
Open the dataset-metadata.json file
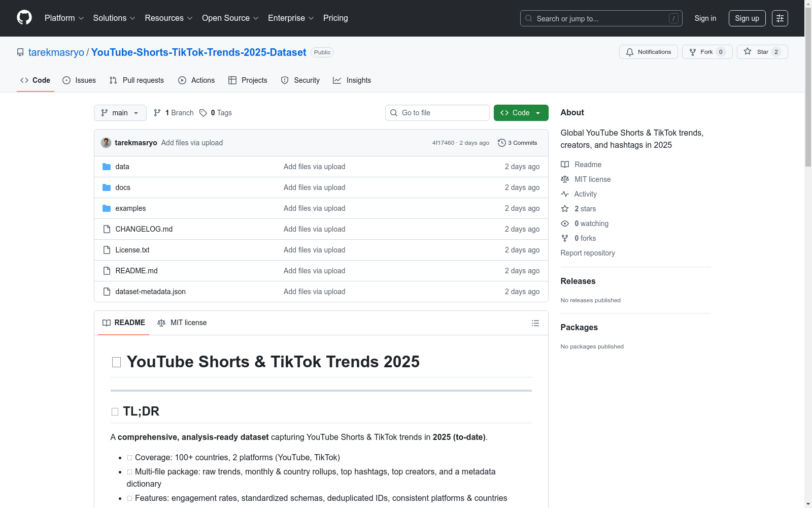click(x=150, y=292)
